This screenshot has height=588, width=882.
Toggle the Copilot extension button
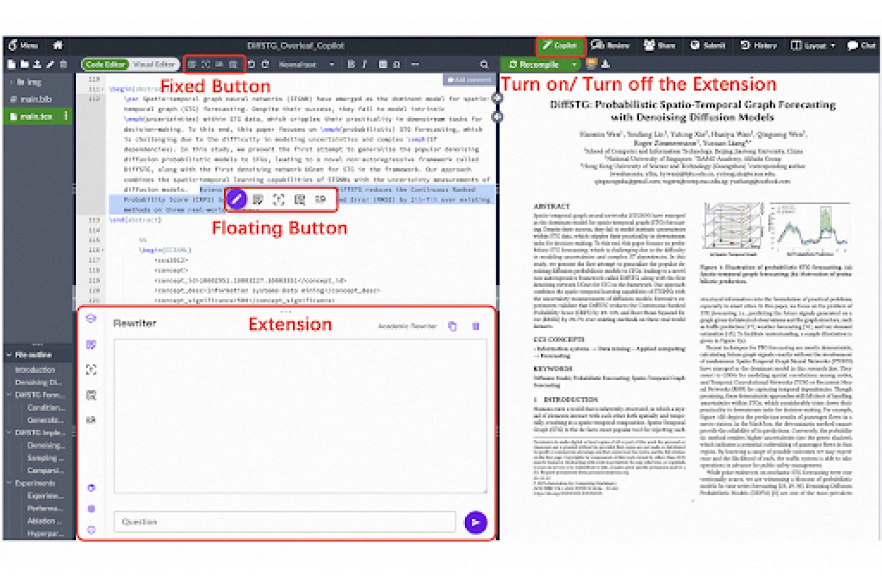pos(560,45)
